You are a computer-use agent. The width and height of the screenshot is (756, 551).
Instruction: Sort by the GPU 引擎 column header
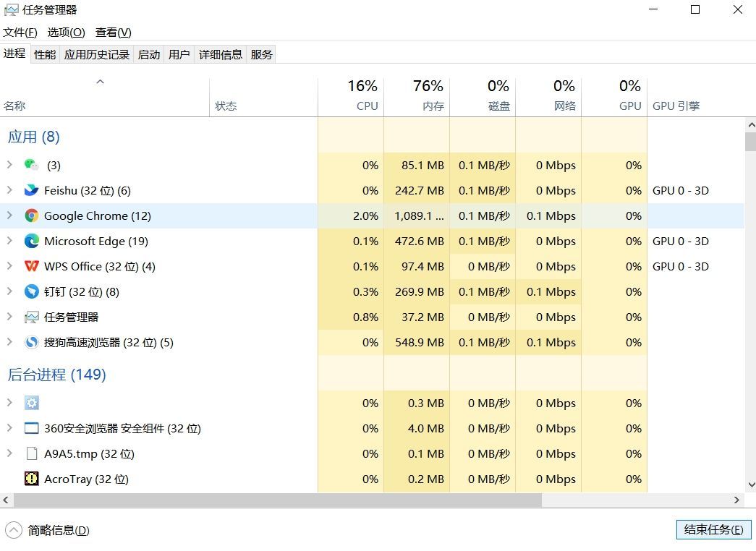[x=696, y=97]
